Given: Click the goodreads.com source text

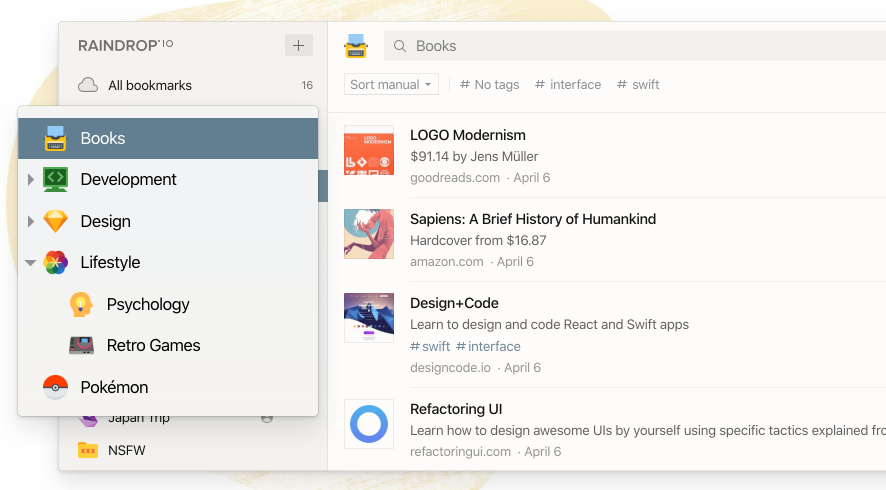Looking at the screenshot, I should (x=455, y=177).
